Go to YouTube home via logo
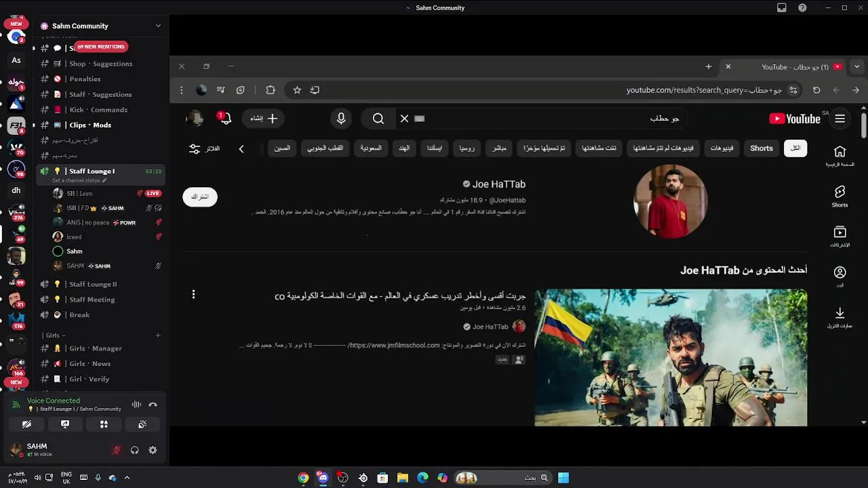868x488 pixels. (x=795, y=119)
